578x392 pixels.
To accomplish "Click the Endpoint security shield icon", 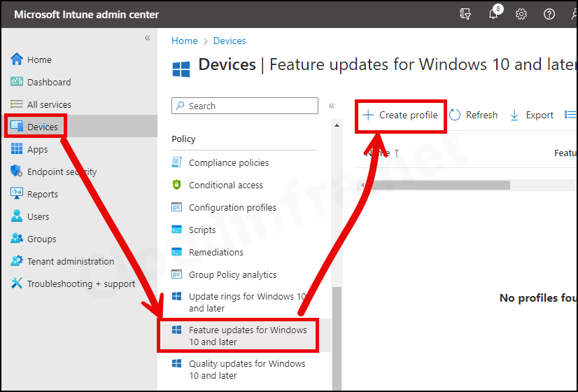I will click(17, 171).
